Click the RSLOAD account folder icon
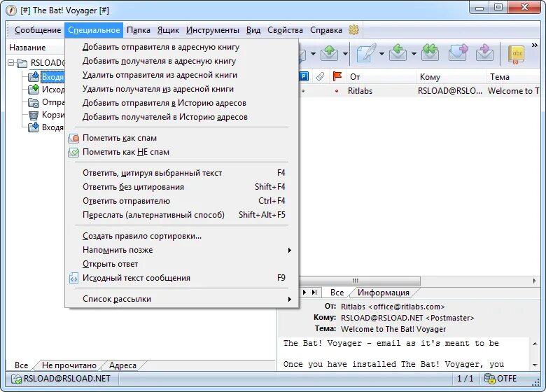Viewport: 546px width, 392px height. pos(22,63)
